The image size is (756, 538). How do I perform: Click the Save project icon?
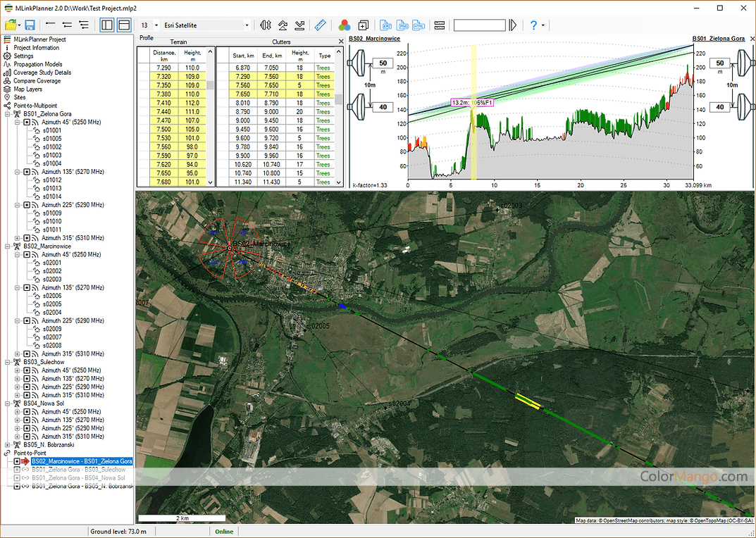(30, 25)
